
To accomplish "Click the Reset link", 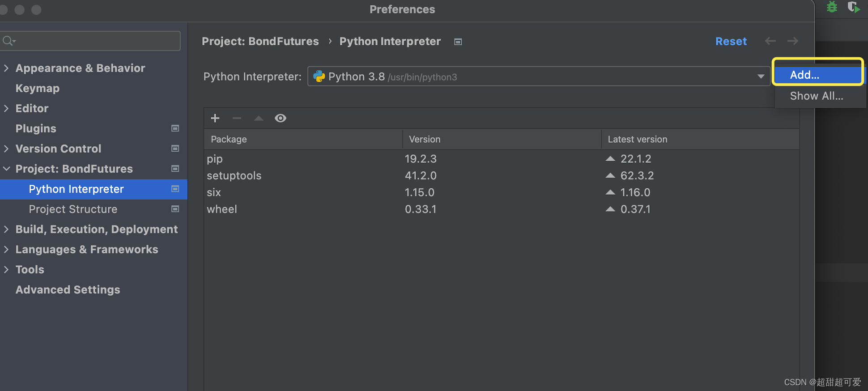I will (731, 41).
